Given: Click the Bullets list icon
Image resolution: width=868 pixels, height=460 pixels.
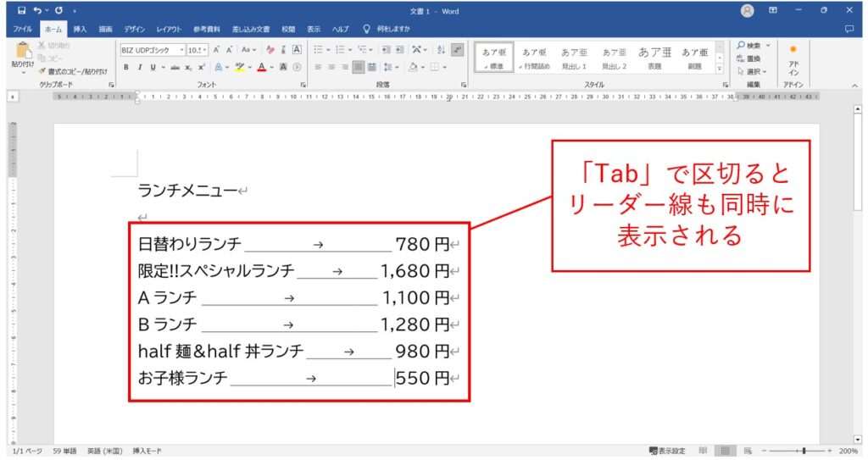Looking at the screenshot, I should click(319, 50).
